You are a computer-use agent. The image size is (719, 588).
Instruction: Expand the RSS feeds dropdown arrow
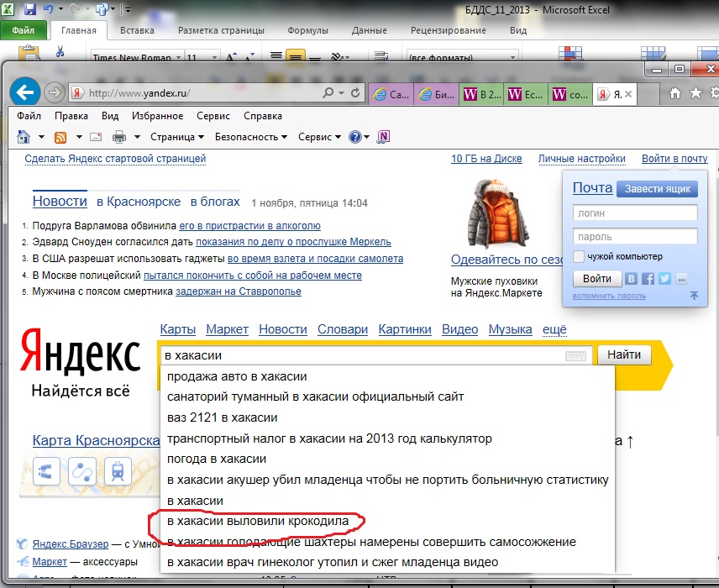(79, 137)
